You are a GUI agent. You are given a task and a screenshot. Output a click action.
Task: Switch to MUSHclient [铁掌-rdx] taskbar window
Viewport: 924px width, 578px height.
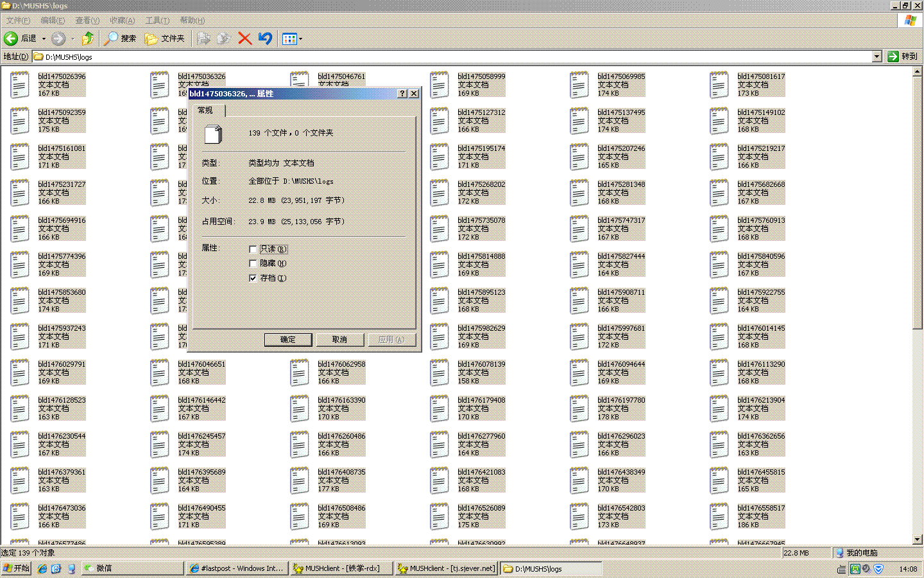pyautogui.click(x=341, y=568)
